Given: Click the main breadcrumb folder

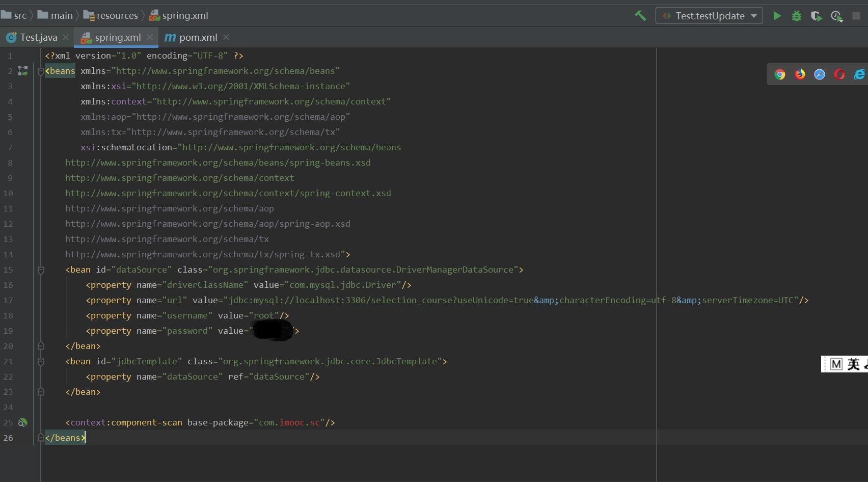Looking at the screenshot, I should [56, 15].
